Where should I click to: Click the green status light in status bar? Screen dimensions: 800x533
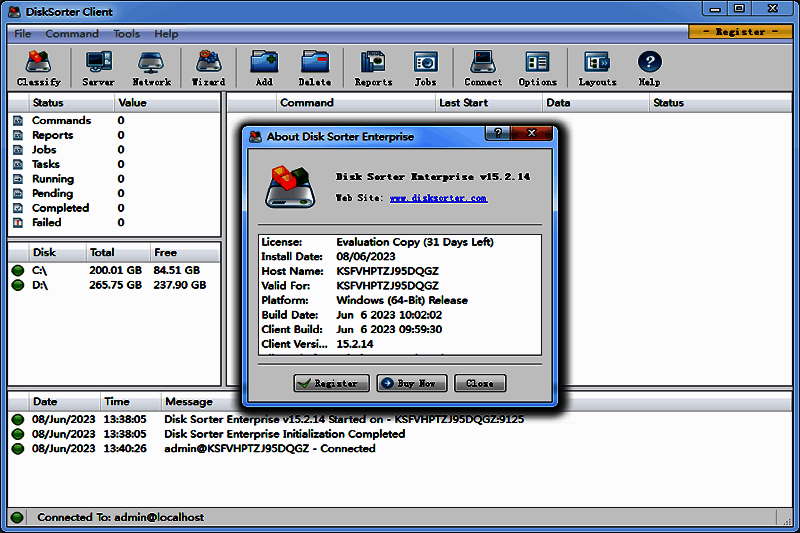click(x=17, y=517)
